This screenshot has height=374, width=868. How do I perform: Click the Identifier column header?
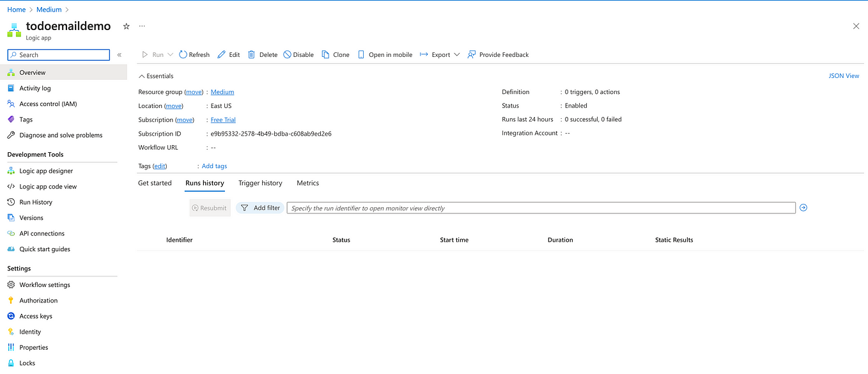coord(179,240)
